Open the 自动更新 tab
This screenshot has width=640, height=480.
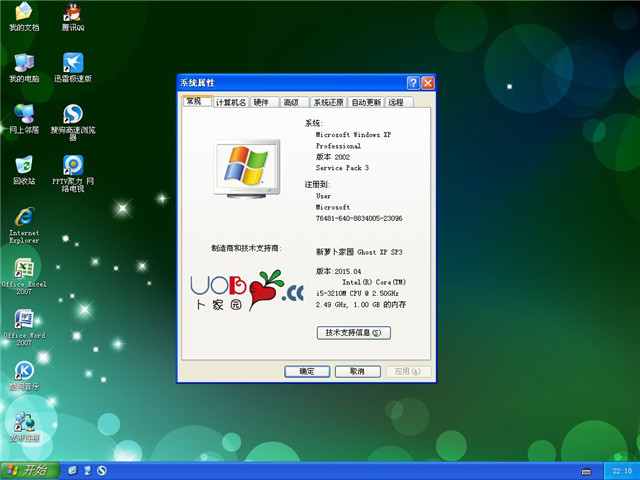tap(366, 102)
